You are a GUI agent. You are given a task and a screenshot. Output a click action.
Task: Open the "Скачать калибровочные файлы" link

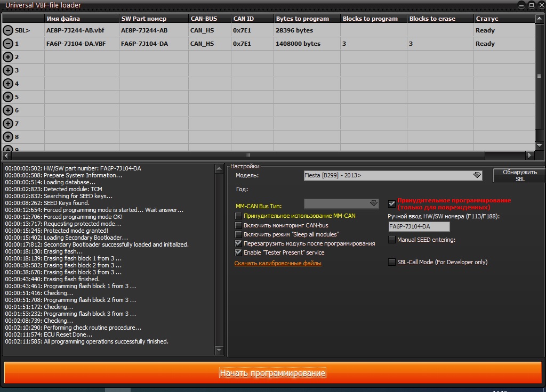click(x=278, y=263)
